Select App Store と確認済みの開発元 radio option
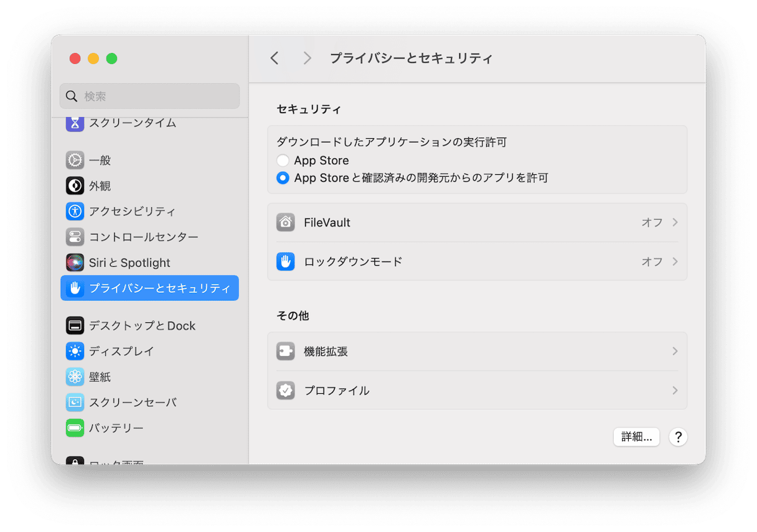 [283, 178]
